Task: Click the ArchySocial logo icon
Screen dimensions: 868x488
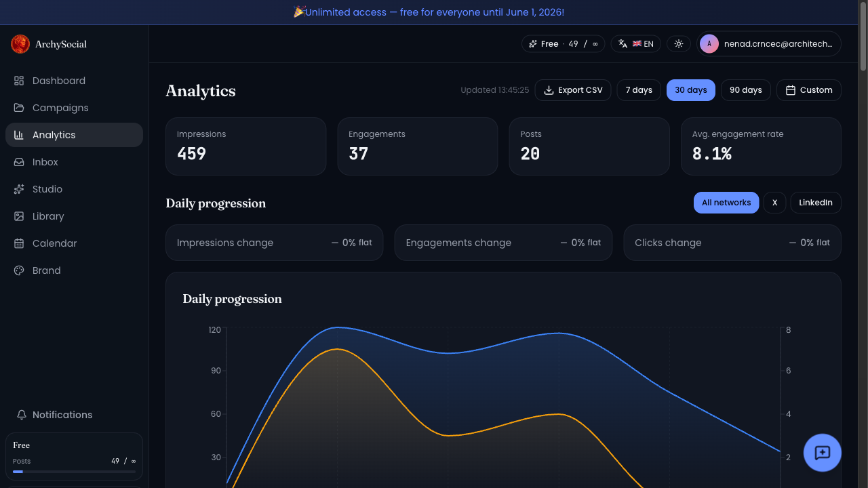Action: [x=20, y=44]
